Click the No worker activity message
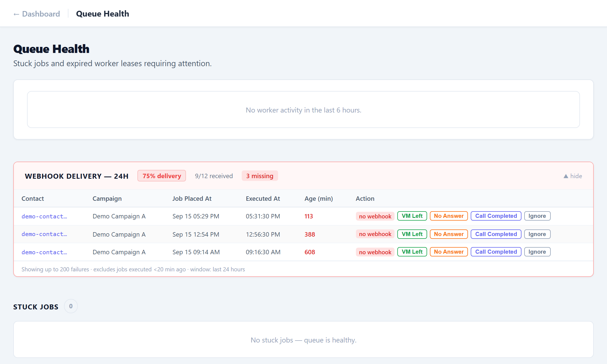Screen dimensions: 607x364 click(x=303, y=110)
